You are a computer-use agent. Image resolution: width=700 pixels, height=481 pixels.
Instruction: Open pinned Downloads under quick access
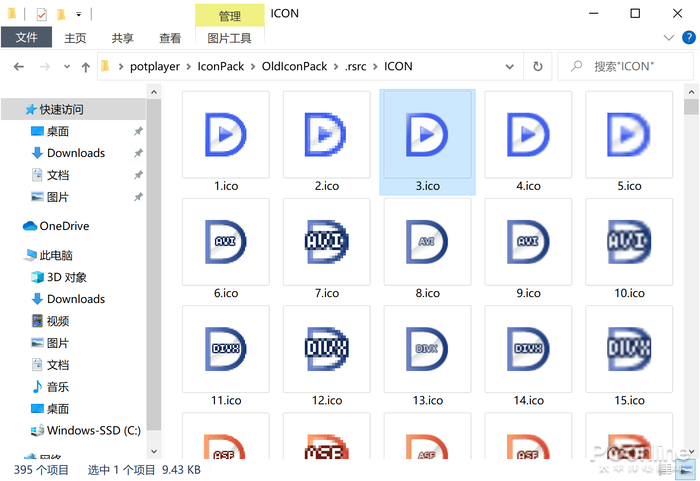(x=74, y=153)
